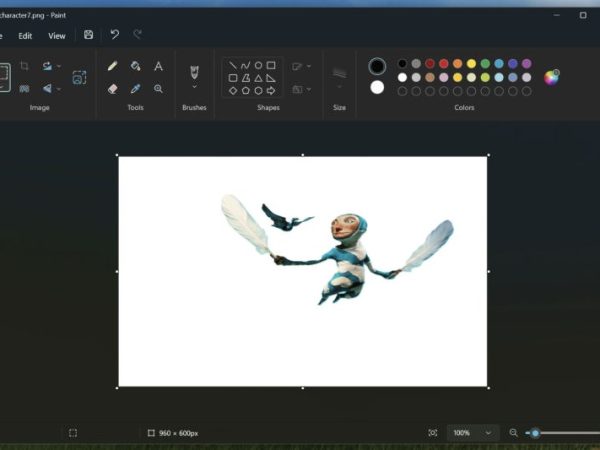This screenshot has width=600, height=450.
Task: Open the View menu
Action: [x=57, y=36]
